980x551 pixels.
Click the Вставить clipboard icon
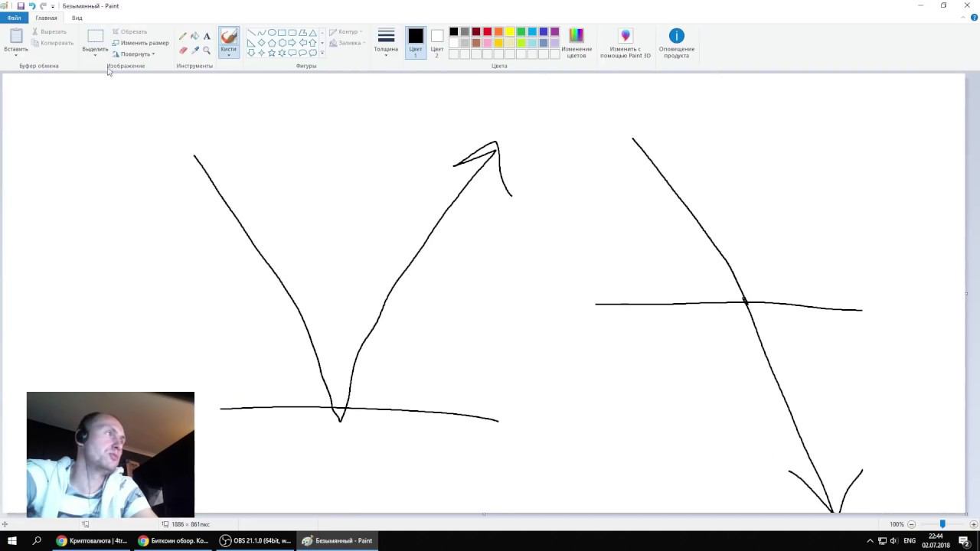pos(16,36)
